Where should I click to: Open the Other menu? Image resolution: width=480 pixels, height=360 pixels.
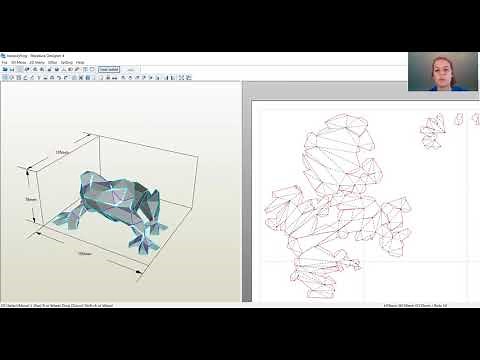(52, 62)
